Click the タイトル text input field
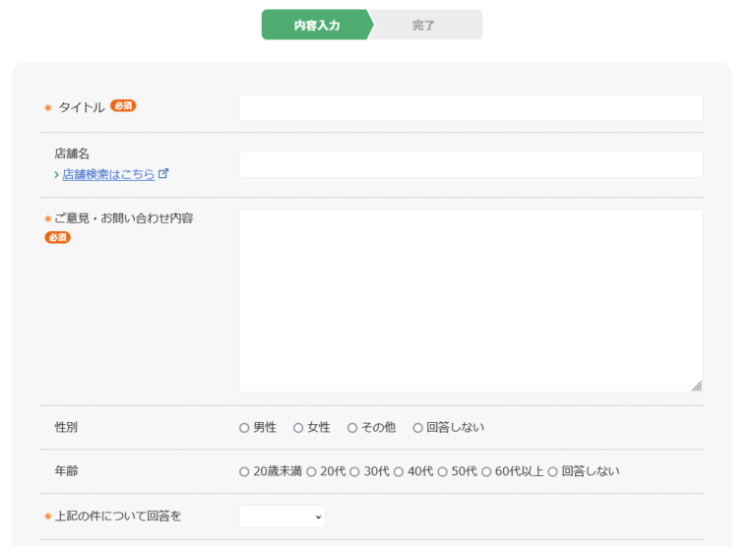The image size is (756, 546). pyautogui.click(x=471, y=107)
